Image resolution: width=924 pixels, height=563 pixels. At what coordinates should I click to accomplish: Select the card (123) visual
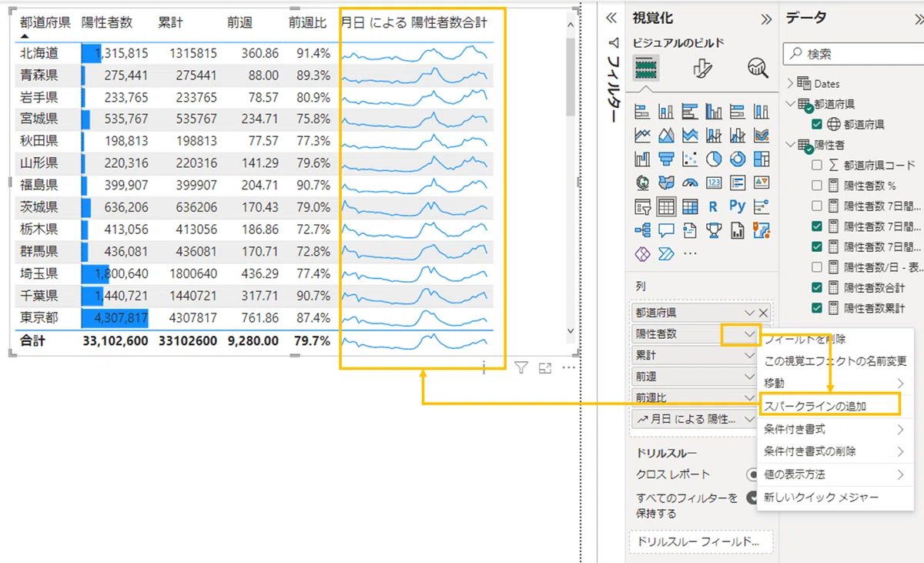click(x=714, y=183)
